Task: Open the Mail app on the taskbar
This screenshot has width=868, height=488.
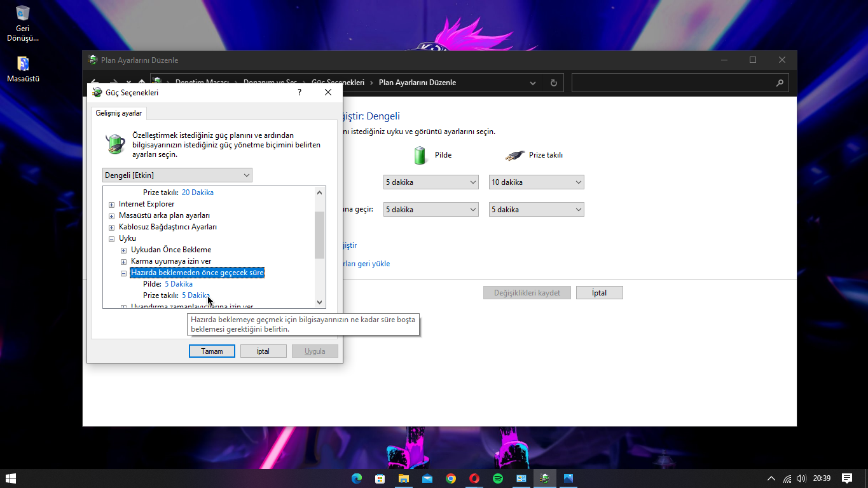Action: (427, 478)
